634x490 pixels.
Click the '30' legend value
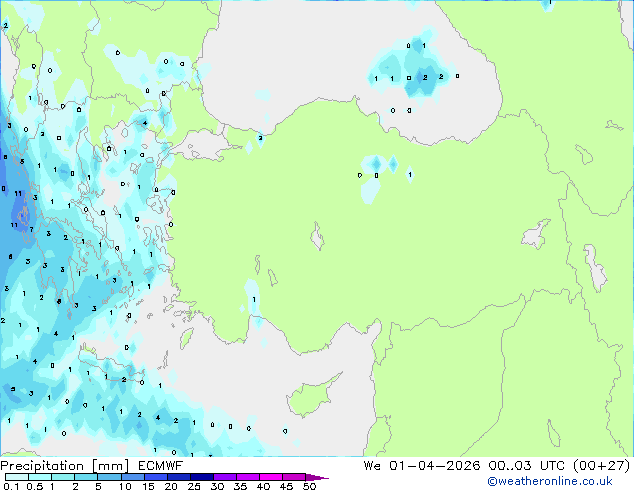pyautogui.click(x=218, y=486)
